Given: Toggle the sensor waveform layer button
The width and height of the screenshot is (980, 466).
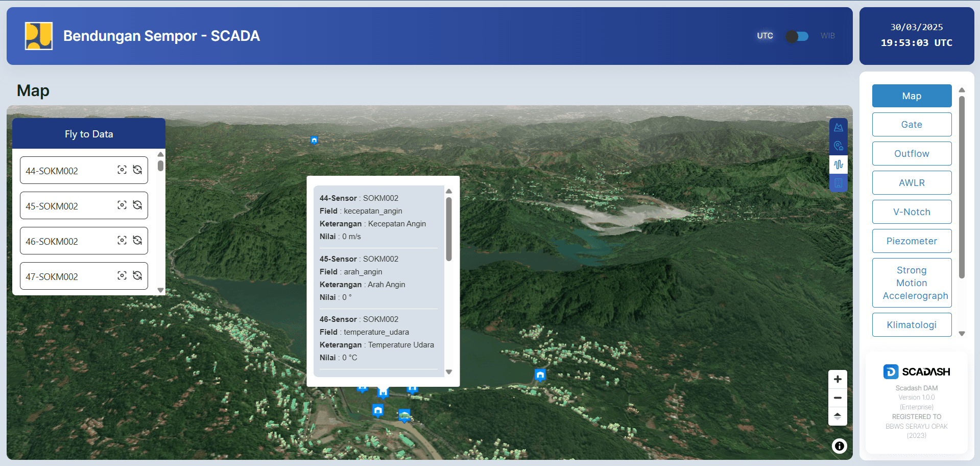Looking at the screenshot, I should [838, 165].
